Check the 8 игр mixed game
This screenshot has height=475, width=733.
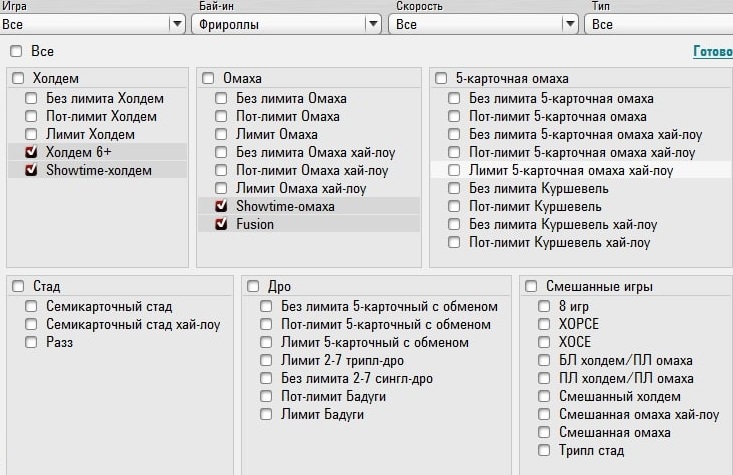[544, 306]
